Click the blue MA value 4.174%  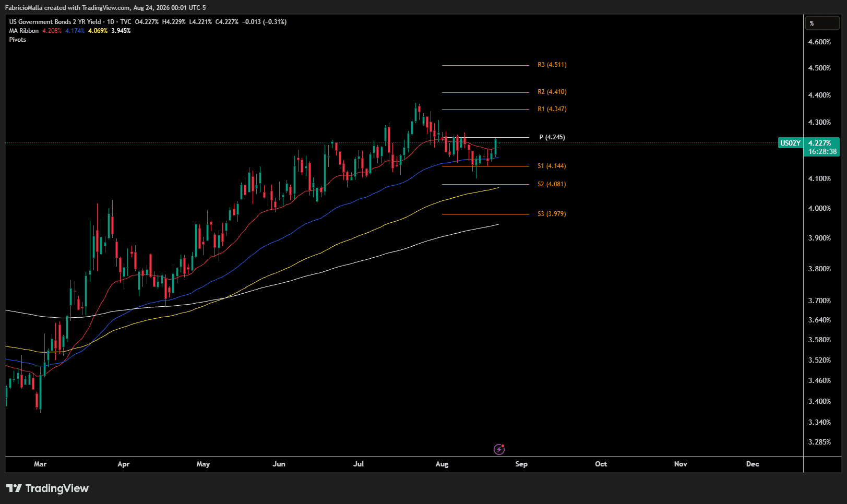click(x=75, y=31)
